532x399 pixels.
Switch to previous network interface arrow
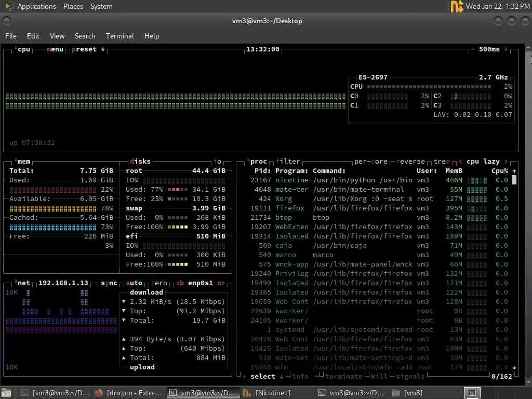click(x=180, y=283)
